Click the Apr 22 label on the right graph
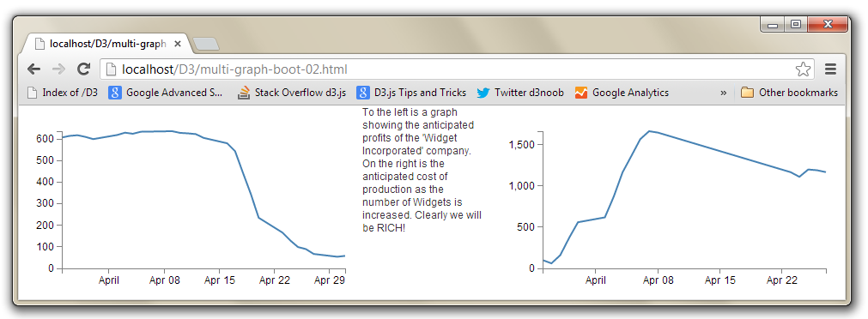The image size is (868, 319). [x=781, y=280]
